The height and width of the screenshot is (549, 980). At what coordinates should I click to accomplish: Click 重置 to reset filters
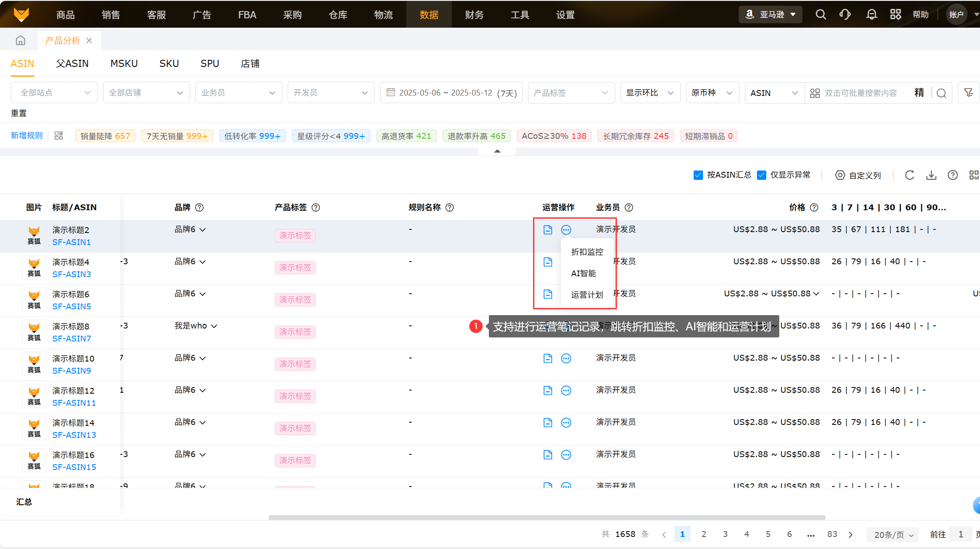pos(19,113)
